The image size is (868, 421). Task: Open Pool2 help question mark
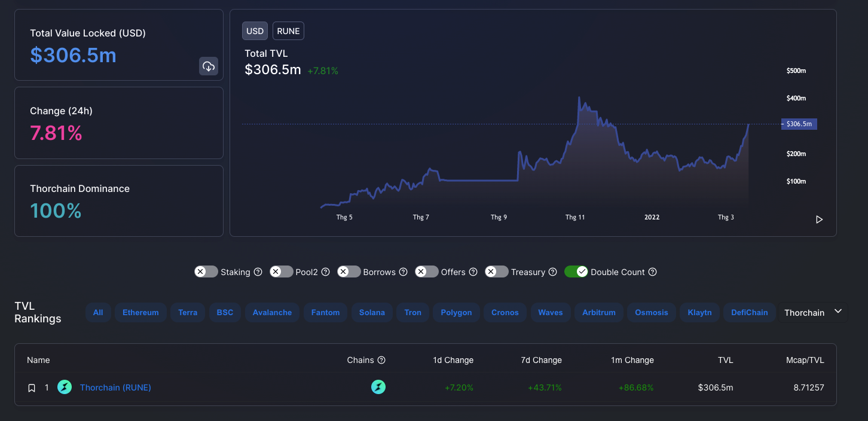tap(326, 271)
